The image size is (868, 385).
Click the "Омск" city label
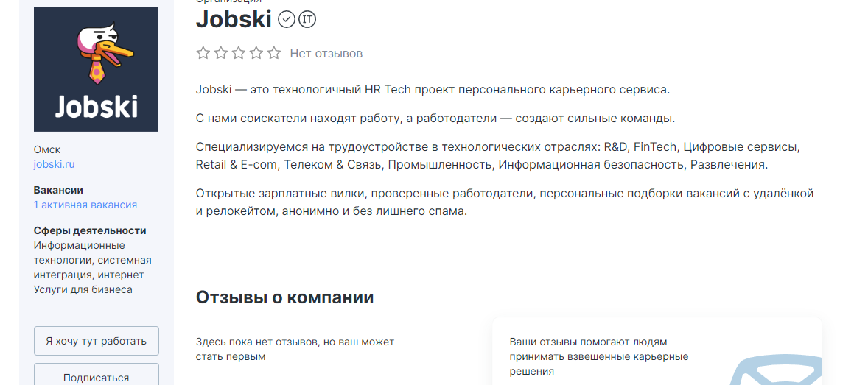47,149
